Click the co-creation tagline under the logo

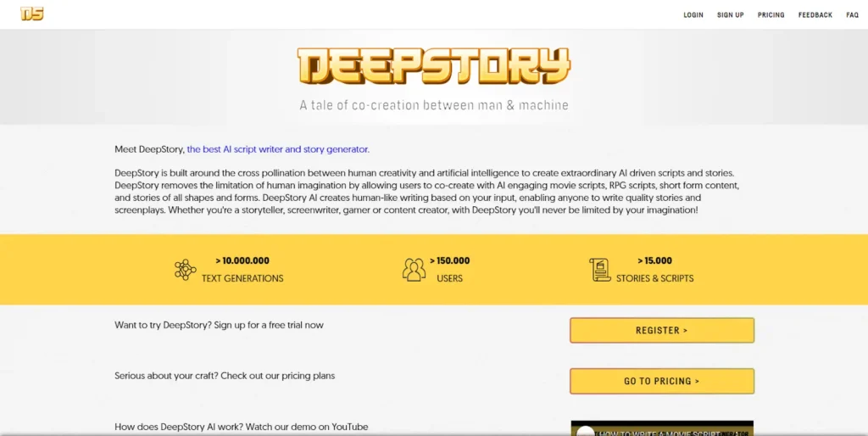(x=434, y=106)
